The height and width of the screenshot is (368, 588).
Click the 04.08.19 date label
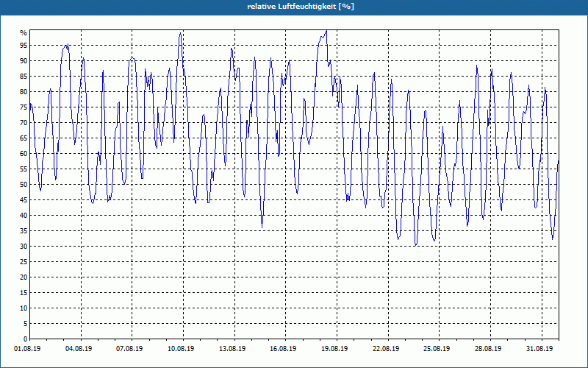(x=79, y=349)
